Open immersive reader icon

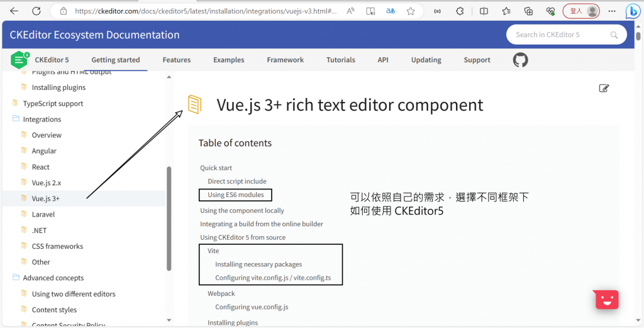pos(370,11)
